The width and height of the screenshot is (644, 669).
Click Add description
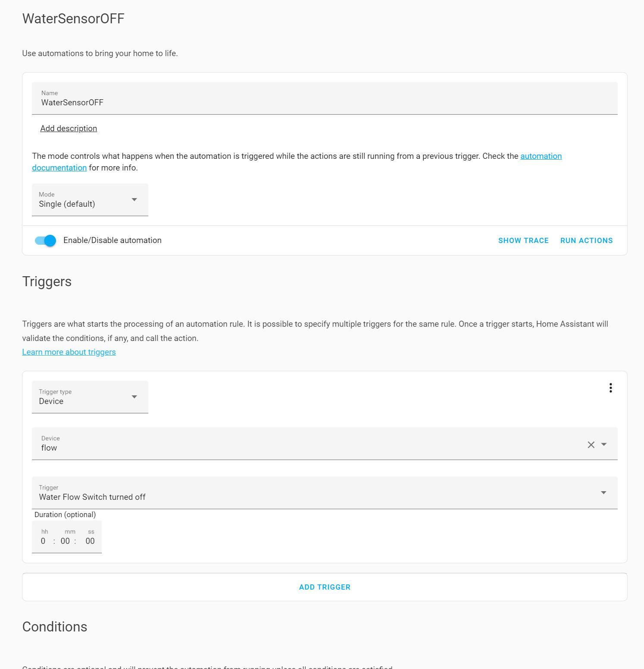tap(69, 128)
